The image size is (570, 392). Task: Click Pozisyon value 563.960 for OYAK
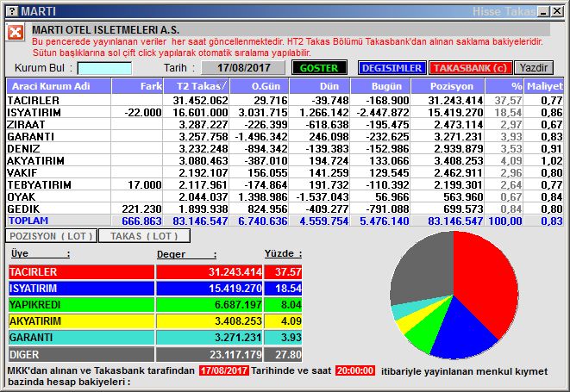(463, 197)
